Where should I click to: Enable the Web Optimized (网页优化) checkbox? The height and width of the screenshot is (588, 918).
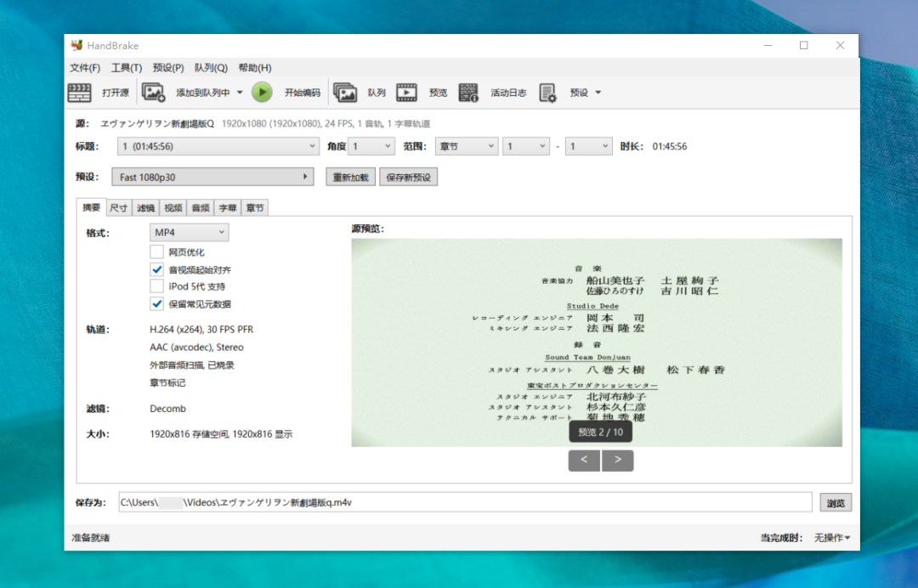click(156, 252)
